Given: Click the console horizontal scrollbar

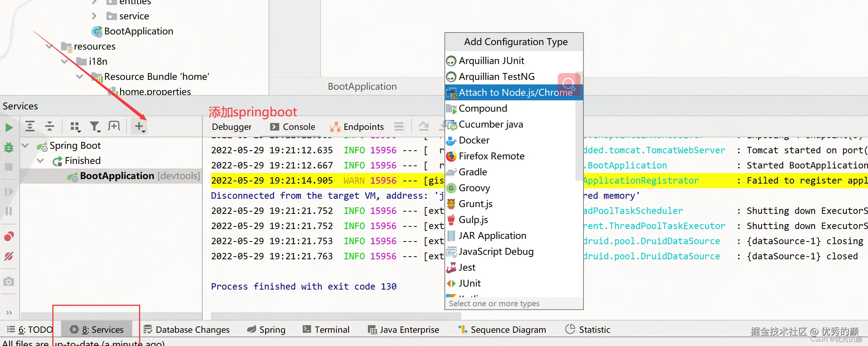Looking at the screenshot, I should 336,316.
